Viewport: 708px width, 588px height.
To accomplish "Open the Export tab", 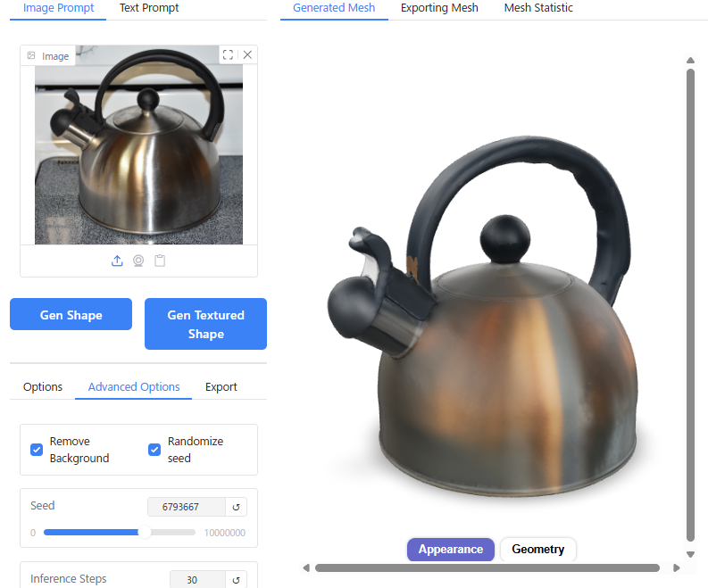I will (x=221, y=387).
